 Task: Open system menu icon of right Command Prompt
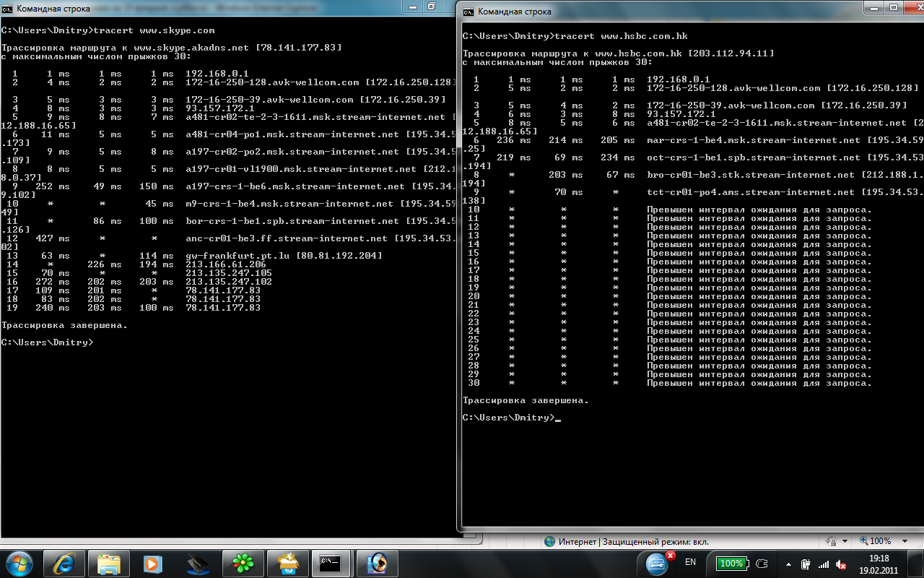click(468, 12)
